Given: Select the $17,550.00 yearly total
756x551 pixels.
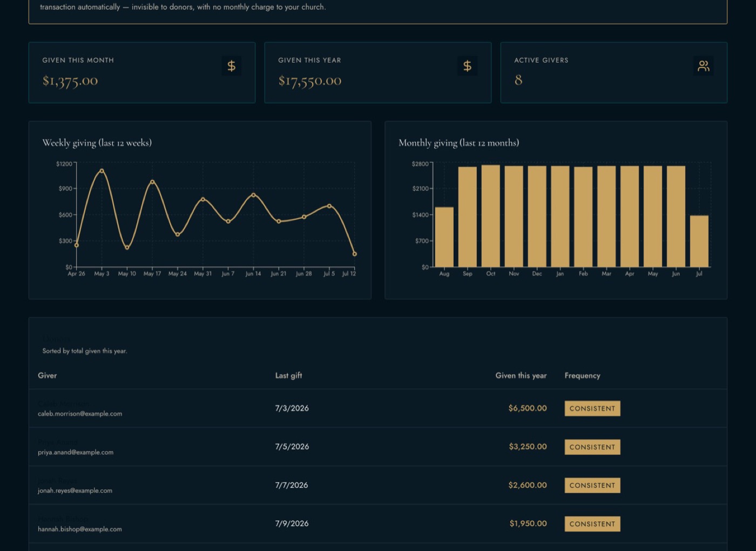Looking at the screenshot, I should 310,81.
